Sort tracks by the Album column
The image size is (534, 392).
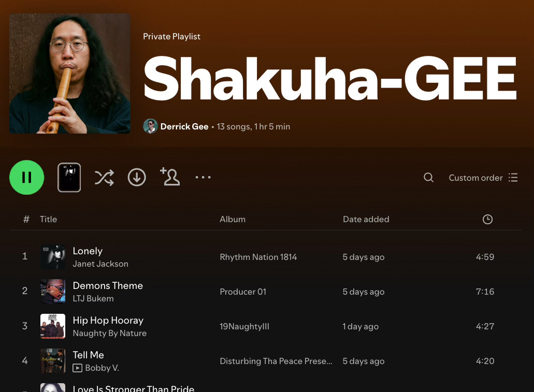coord(233,219)
